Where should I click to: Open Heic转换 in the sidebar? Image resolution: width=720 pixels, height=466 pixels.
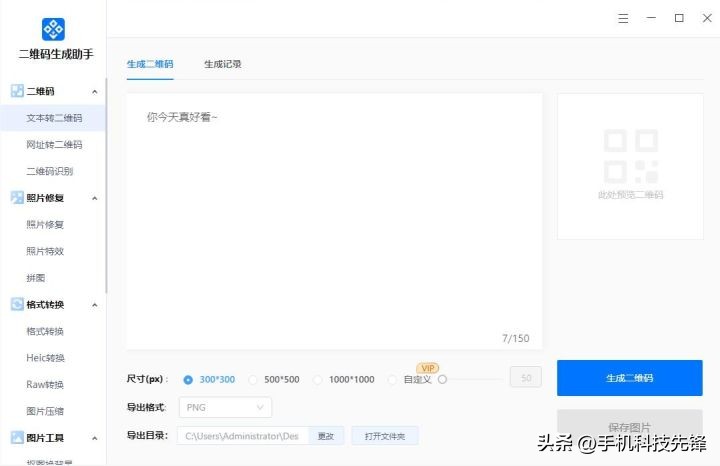45,358
